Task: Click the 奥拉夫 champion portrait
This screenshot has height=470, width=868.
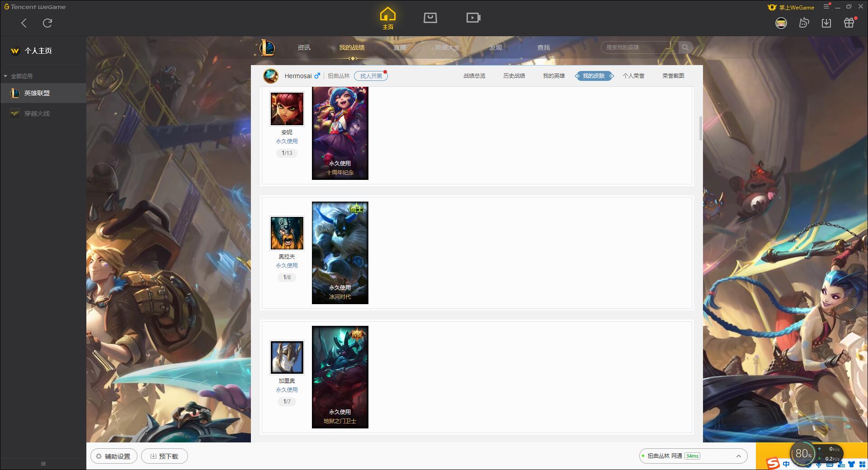Action: (x=287, y=233)
